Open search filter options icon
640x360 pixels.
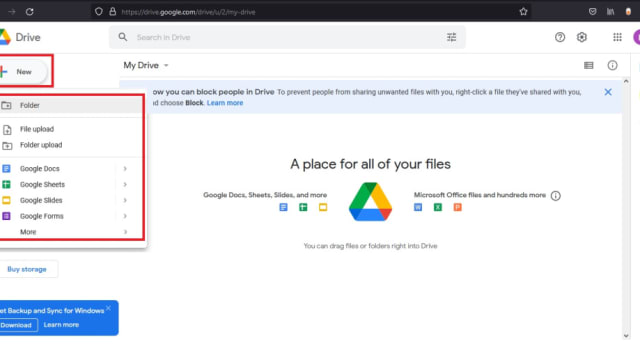(451, 37)
